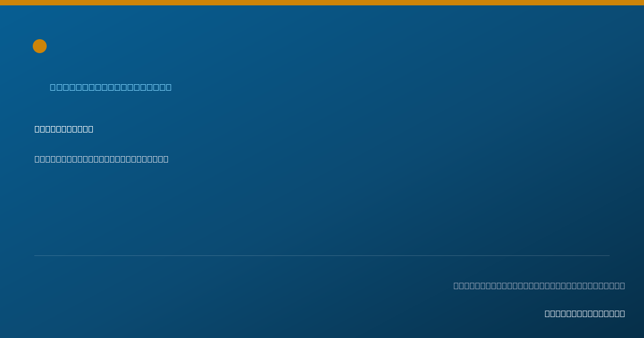
Task: Click the thin horizontal divider line
Action: (322, 255)
